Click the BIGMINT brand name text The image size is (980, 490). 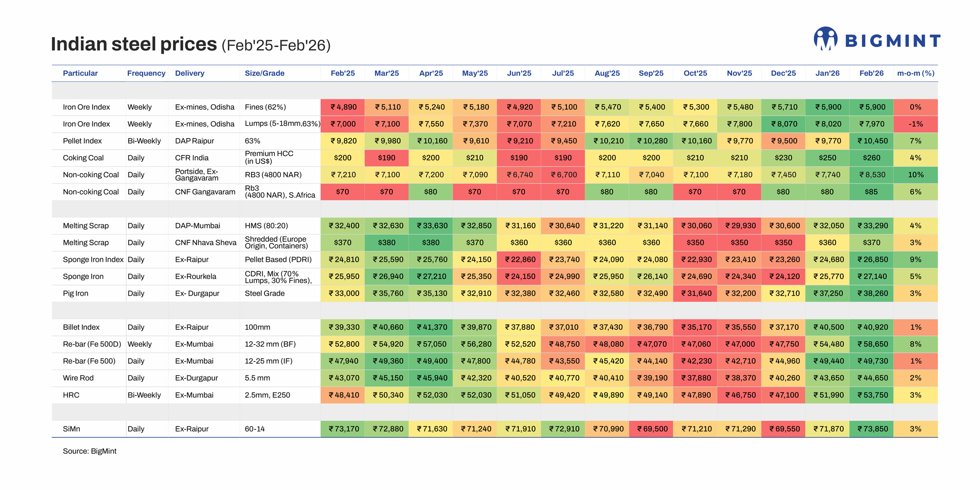pos(893,41)
